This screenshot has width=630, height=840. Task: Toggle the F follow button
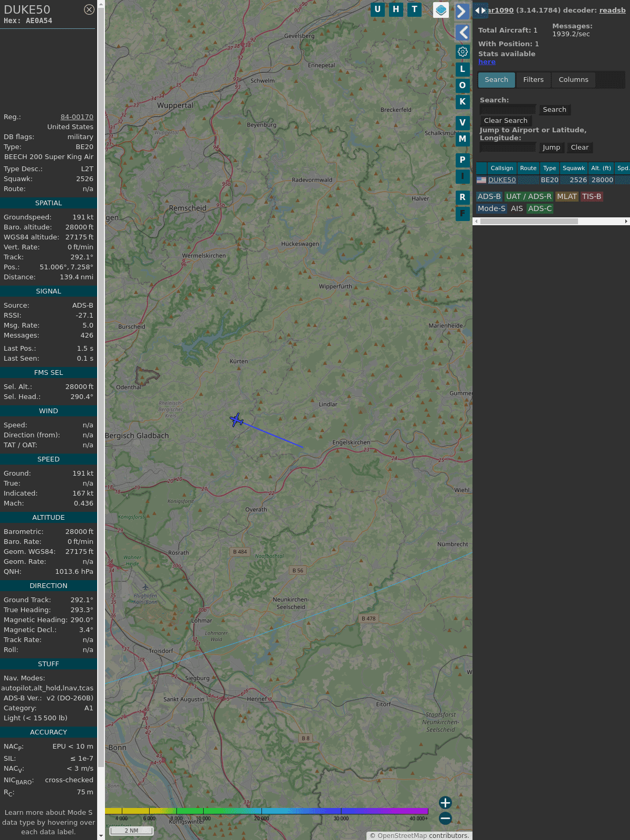(463, 213)
